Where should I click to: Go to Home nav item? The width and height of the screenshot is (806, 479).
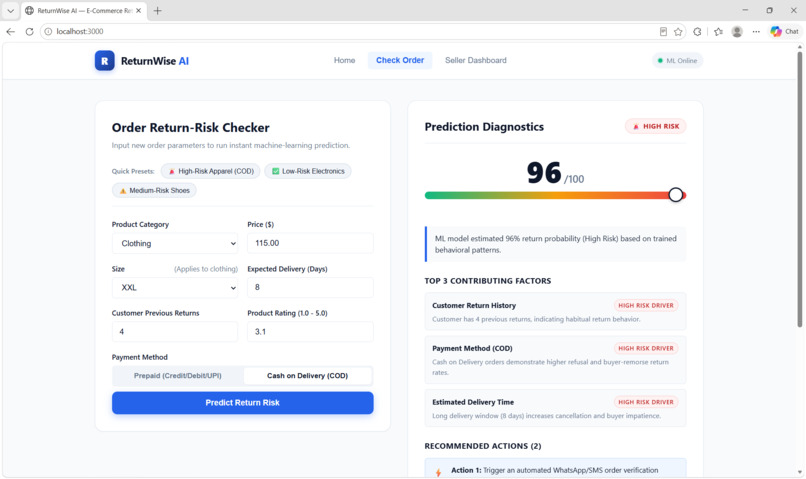344,60
